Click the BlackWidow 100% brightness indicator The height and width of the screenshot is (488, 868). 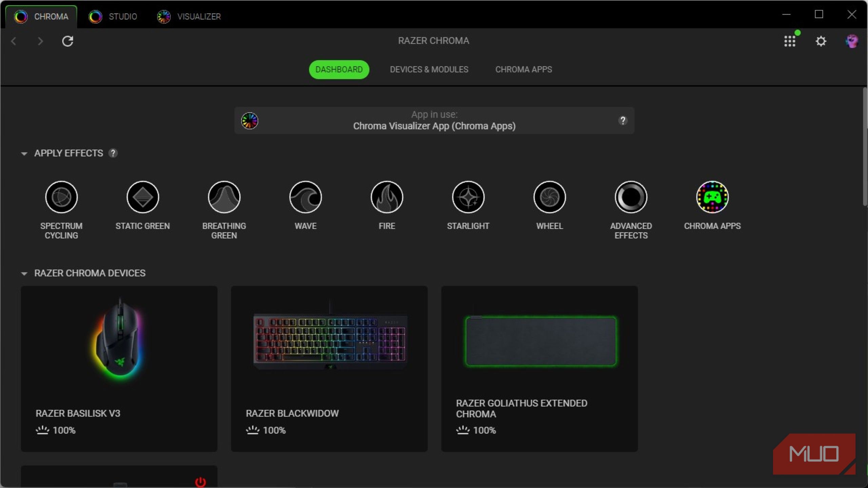coord(266,430)
